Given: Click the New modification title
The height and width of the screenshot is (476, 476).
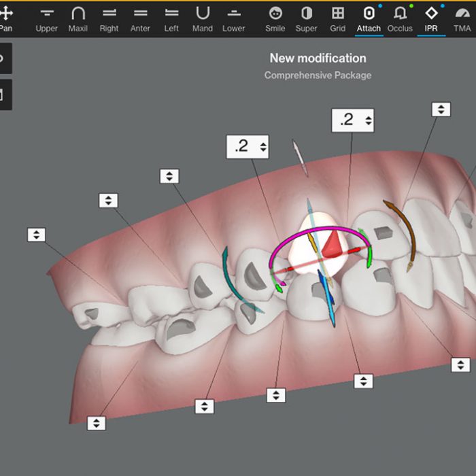Looking at the screenshot, I should pos(318,58).
